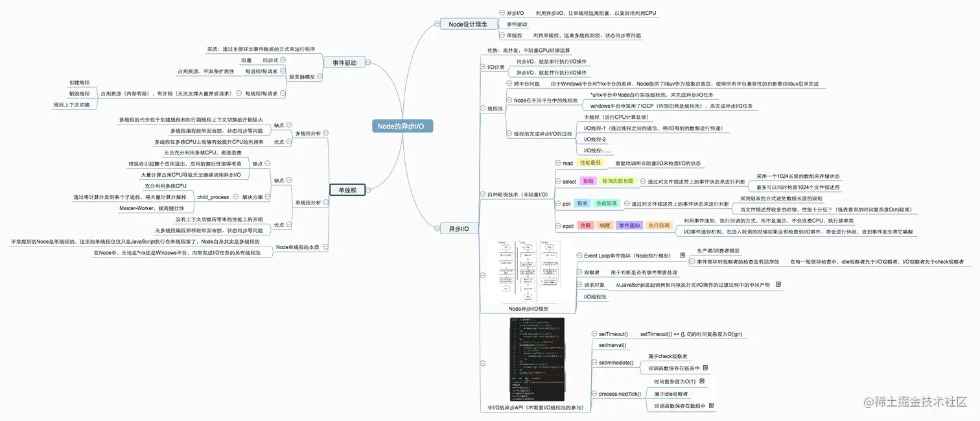Image resolution: width=980 pixels, height=421 pixels.
Task: Collapse the 线程池完成异步I/O的过程 node
Action: (509, 134)
